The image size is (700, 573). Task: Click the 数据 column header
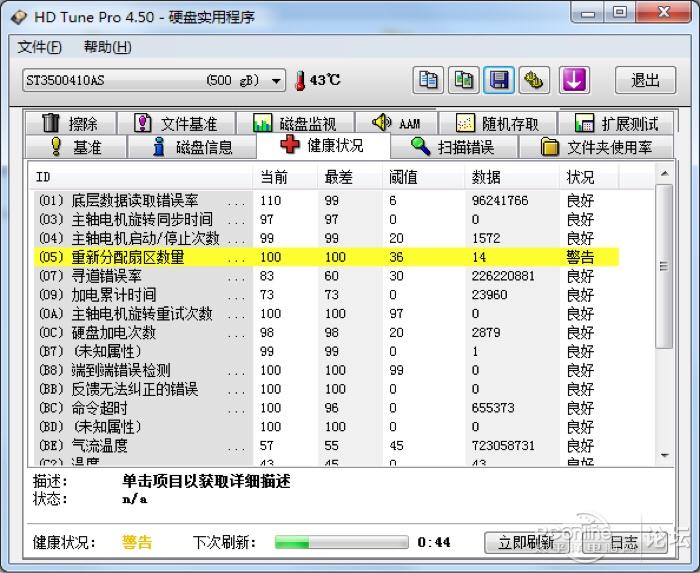point(512,177)
